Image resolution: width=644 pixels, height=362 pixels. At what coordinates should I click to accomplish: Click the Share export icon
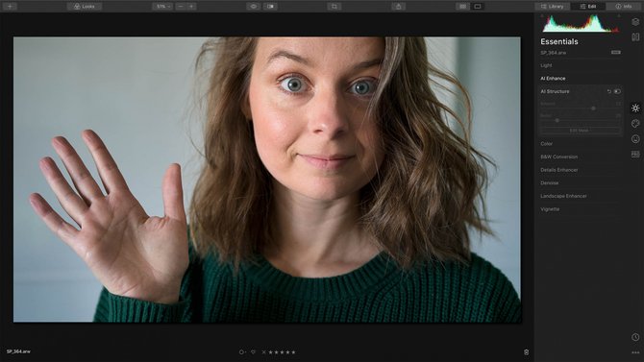click(x=398, y=6)
